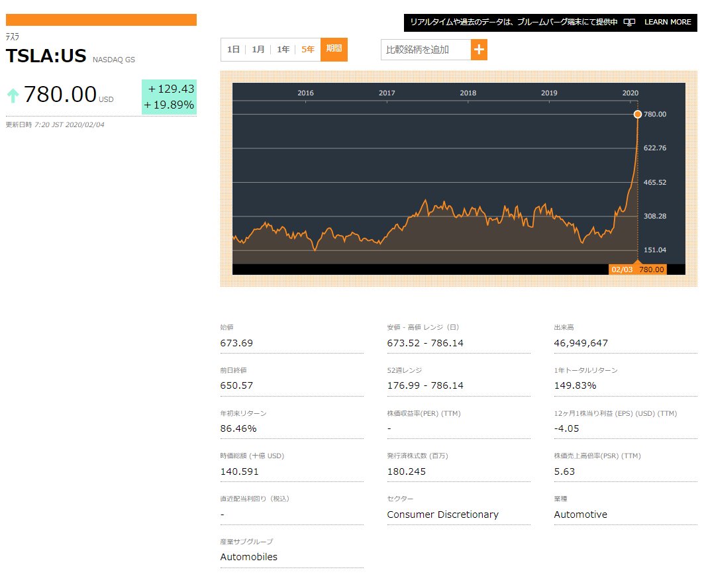Click the Automobiles subgroup value
This screenshot has height=588, width=702.
click(248, 557)
